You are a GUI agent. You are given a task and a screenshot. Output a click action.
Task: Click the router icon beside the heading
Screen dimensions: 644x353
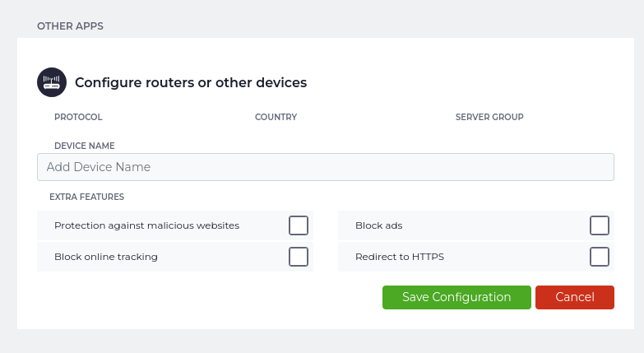coord(52,82)
